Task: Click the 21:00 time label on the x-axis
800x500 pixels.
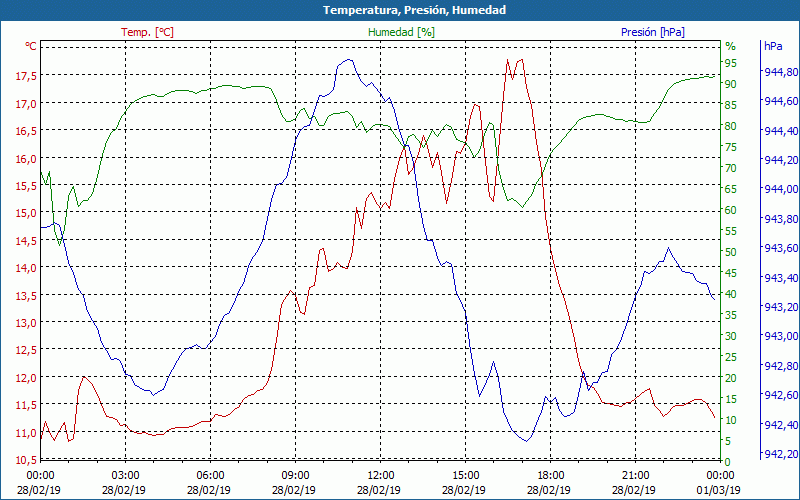Action: pos(635,476)
